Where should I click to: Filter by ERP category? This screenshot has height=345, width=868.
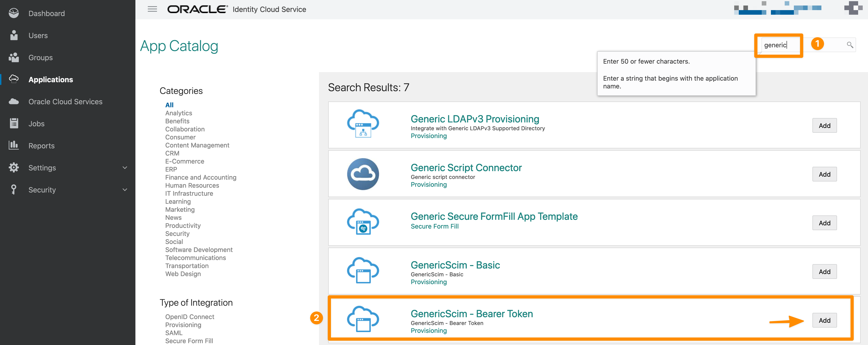(171, 169)
